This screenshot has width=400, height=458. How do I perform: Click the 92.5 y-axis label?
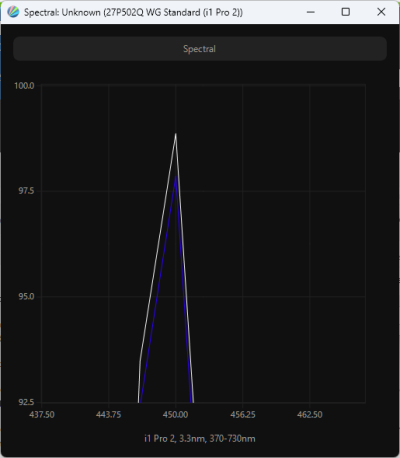pos(26,402)
